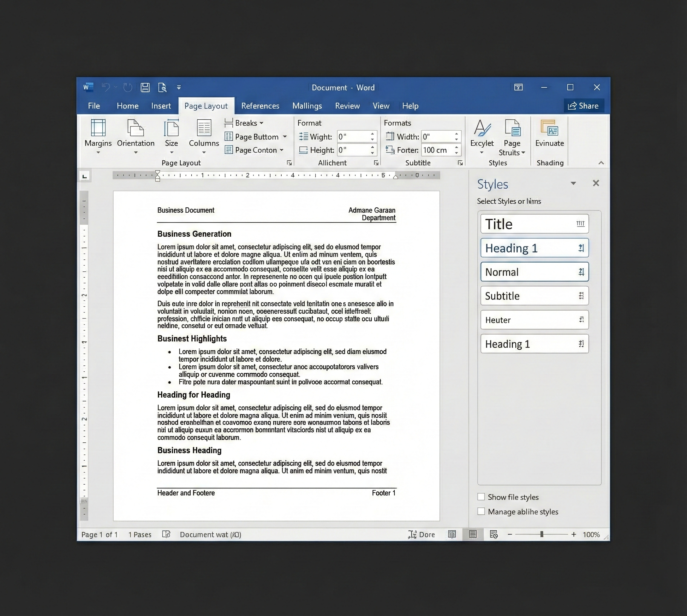This screenshot has height=616, width=687.
Task: Open the Page Buttom dropdown
Action: (x=285, y=137)
